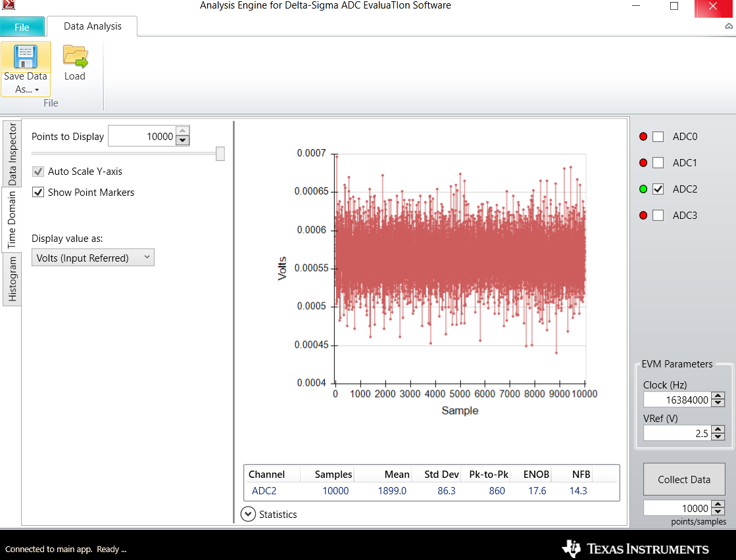The height and width of the screenshot is (560, 736).
Task: Enable the ADC0 channel checkbox
Action: [x=658, y=137]
